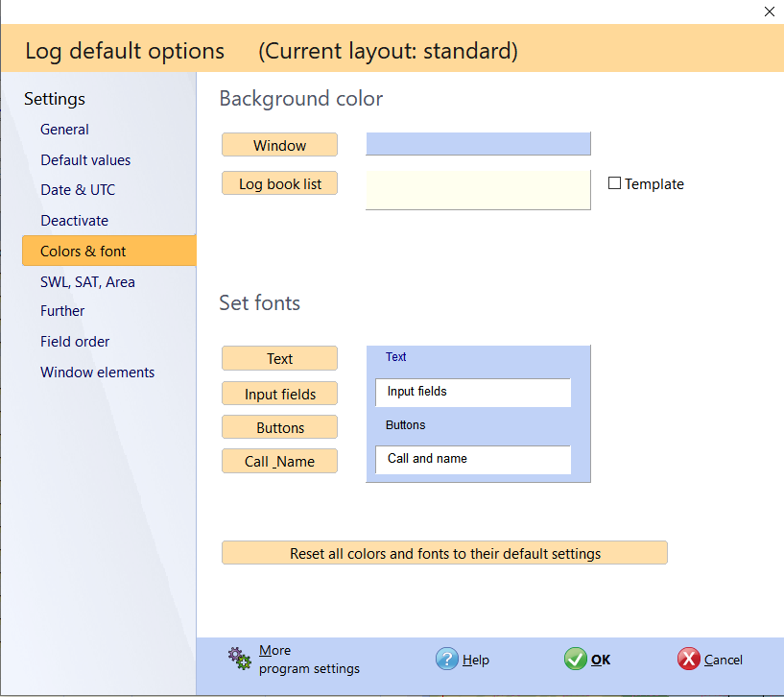784x697 pixels.
Task: Click the Call _Name font button
Action: (x=279, y=461)
